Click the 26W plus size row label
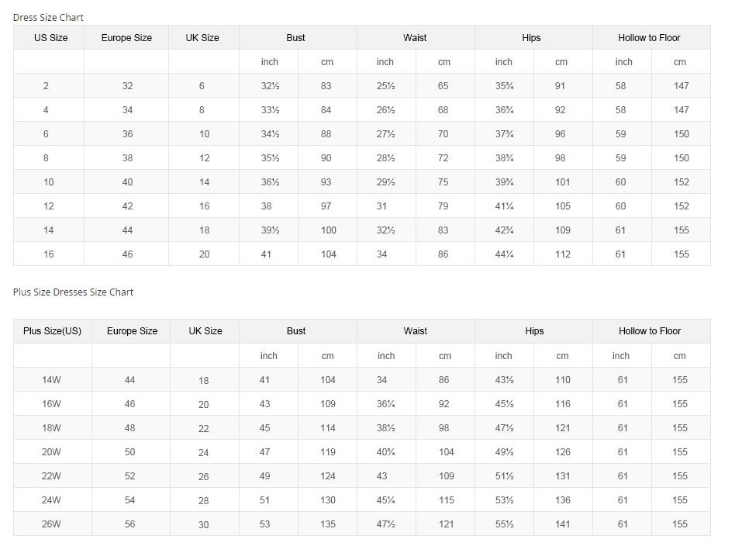This screenshot has height=560, width=735. 51,524
